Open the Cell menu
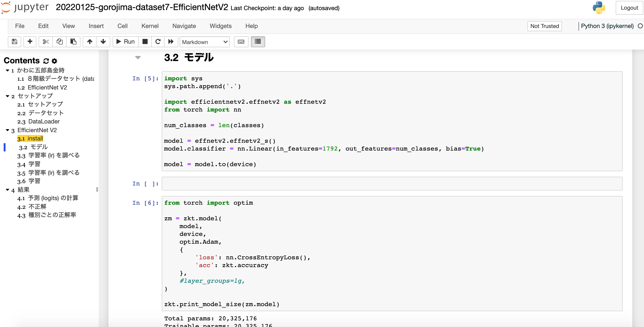The height and width of the screenshot is (327, 644). pos(122,26)
